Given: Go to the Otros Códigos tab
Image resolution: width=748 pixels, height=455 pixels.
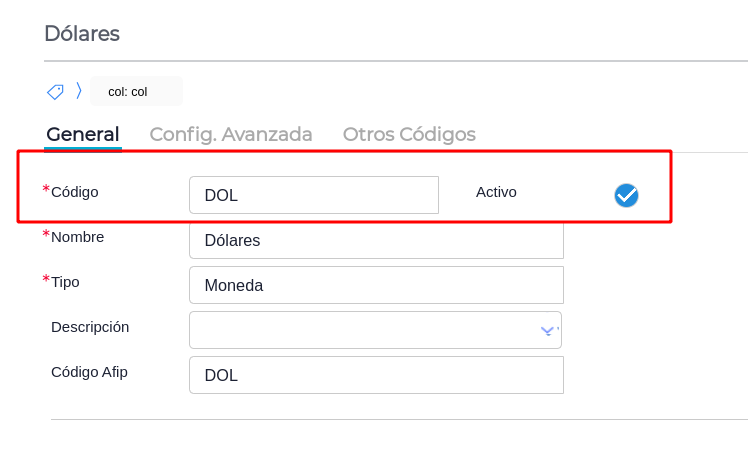Looking at the screenshot, I should point(409,134).
